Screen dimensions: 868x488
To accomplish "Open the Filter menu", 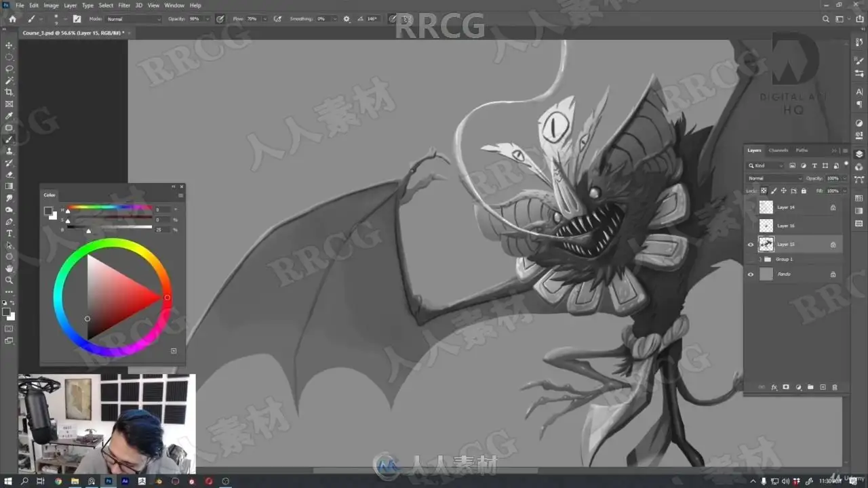I will (x=124, y=5).
